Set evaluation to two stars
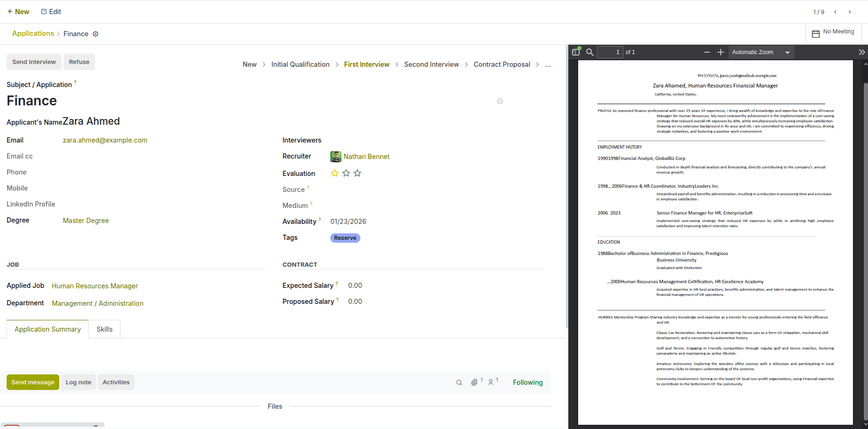Screen dimensions: 868x429 click(346, 173)
